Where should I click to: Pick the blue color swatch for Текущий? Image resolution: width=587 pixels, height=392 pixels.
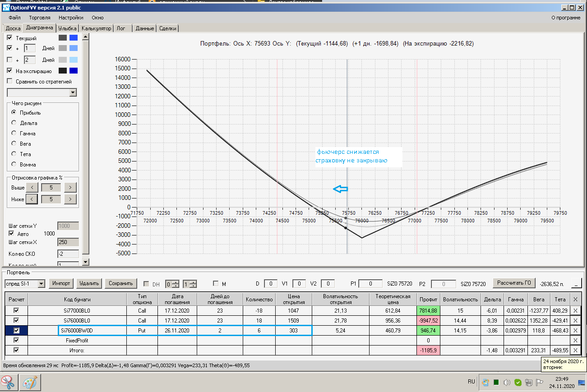(x=74, y=38)
